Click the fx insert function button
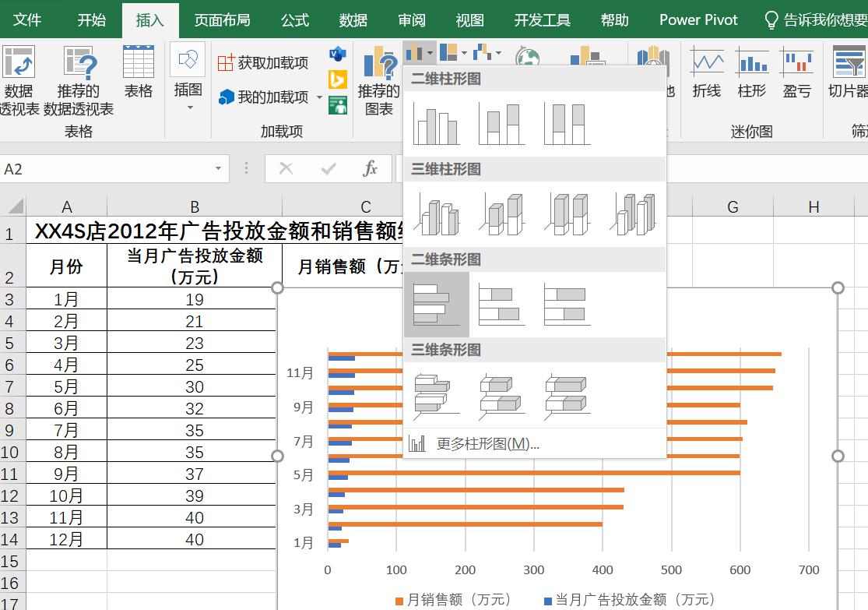The height and width of the screenshot is (610, 868). 371,168
